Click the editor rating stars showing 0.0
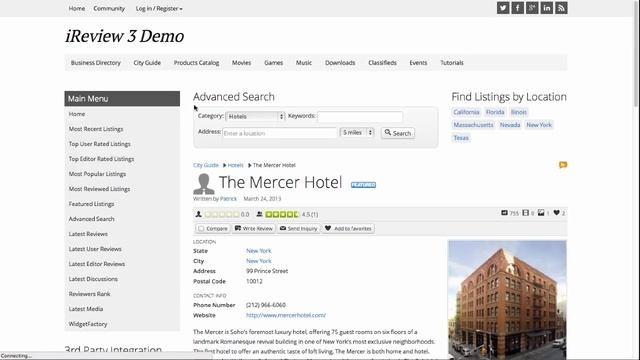Image resolution: width=640 pixels, height=360 pixels. click(222, 214)
